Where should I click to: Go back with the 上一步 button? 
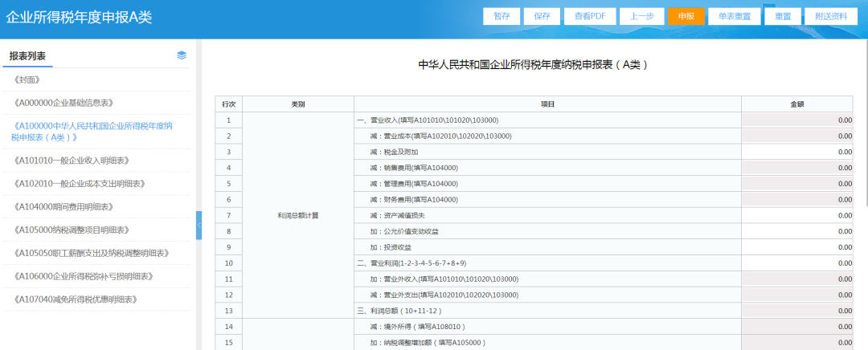641,17
